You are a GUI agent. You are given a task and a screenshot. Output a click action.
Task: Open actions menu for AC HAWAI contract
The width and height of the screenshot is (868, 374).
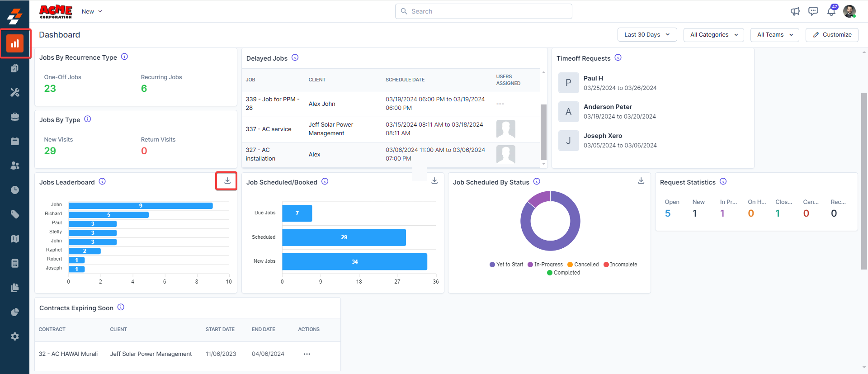coord(307,354)
